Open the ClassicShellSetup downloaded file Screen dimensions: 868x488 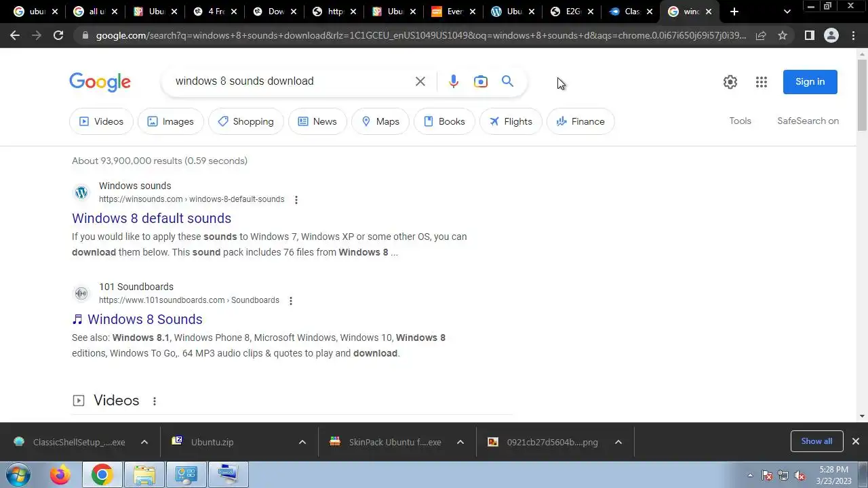(79, 442)
